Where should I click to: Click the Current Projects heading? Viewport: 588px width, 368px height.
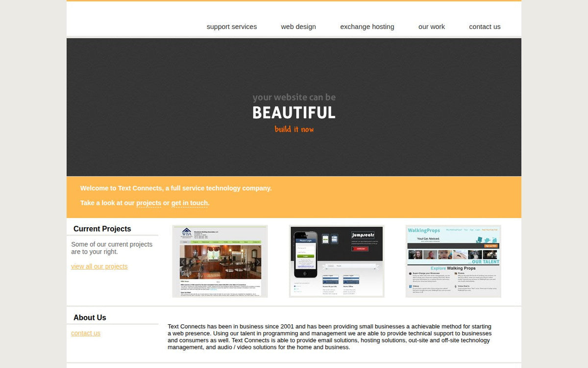(x=102, y=229)
